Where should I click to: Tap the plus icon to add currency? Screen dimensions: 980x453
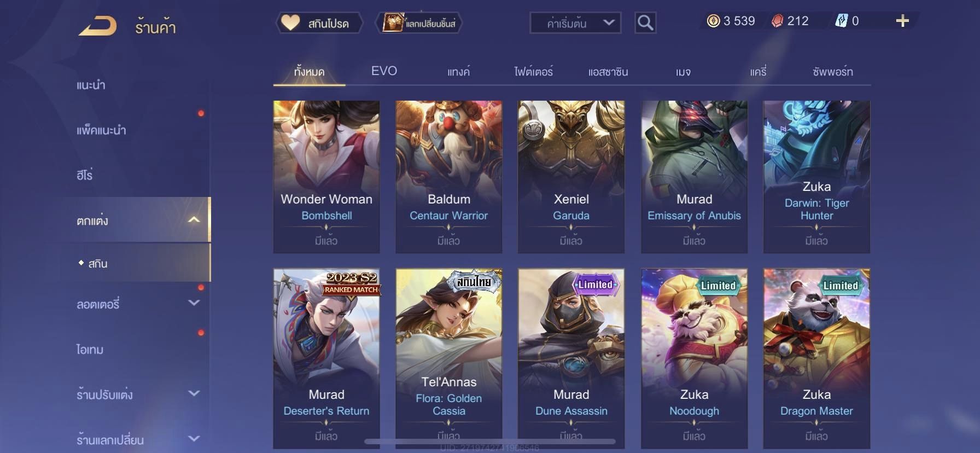pos(902,21)
